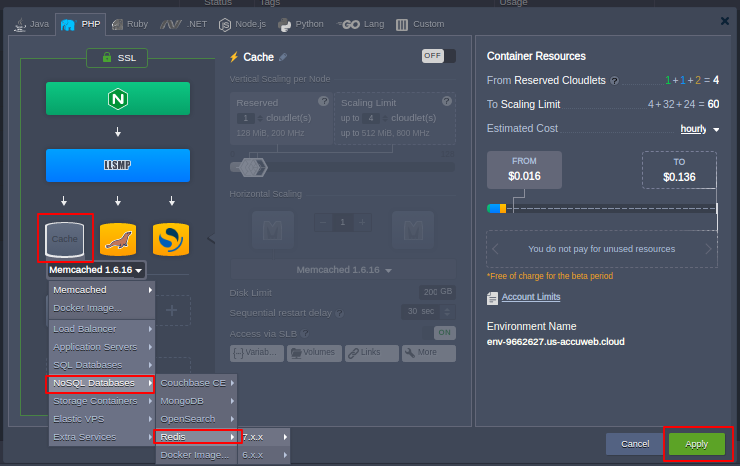This screenshot has width=740, height=466.
Task: Select the MariaDB SQL database icon
Action: [117, 239]
